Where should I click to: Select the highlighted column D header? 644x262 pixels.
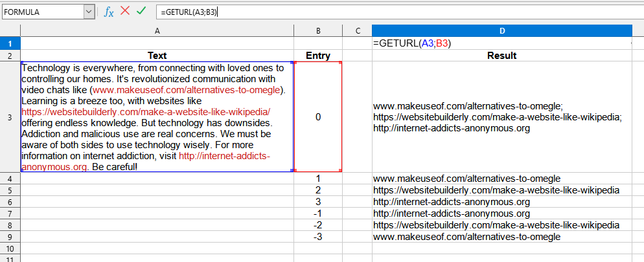(x=501, y=30)
